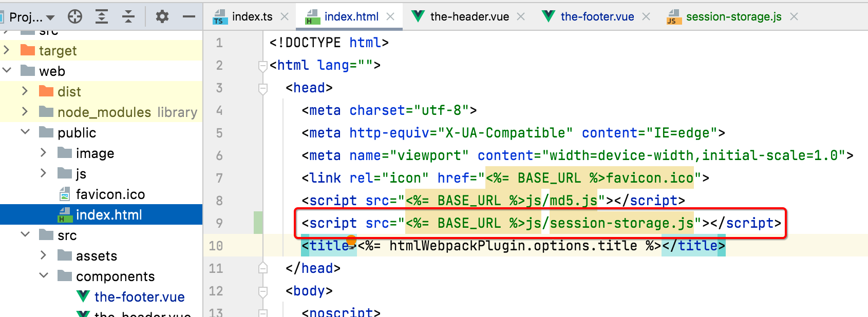
Task: Click the DOCTYPE declaration on line 1
Action: point(329,43)
